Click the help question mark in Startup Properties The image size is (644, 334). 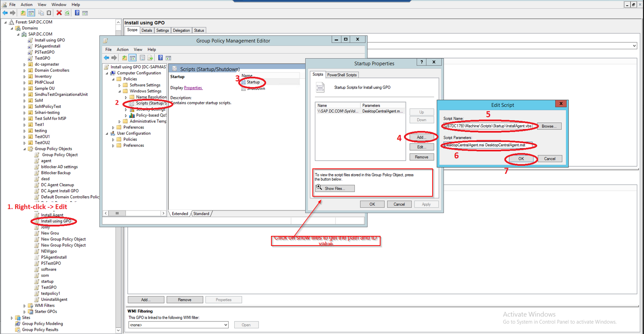pos(421,62)
